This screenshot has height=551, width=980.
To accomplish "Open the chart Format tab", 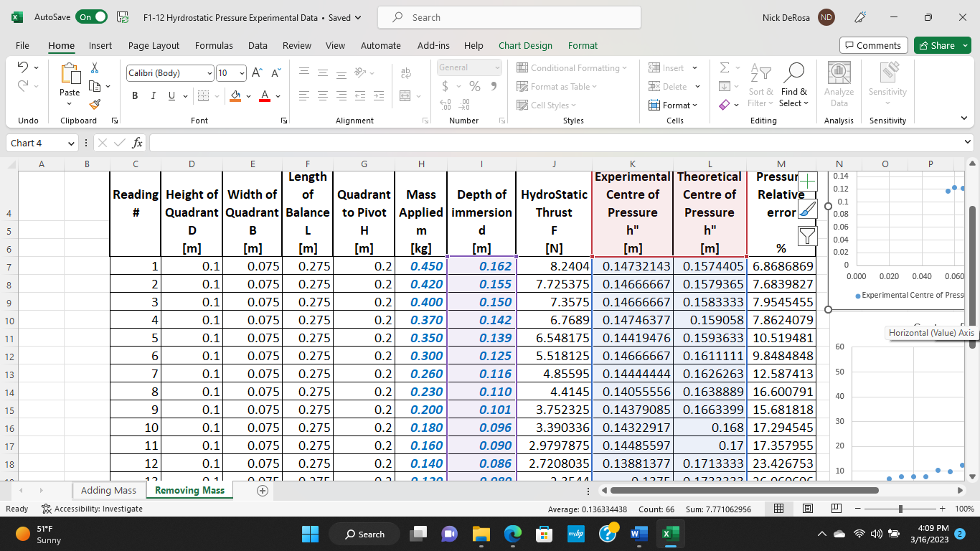I will (x=583, y=45).
